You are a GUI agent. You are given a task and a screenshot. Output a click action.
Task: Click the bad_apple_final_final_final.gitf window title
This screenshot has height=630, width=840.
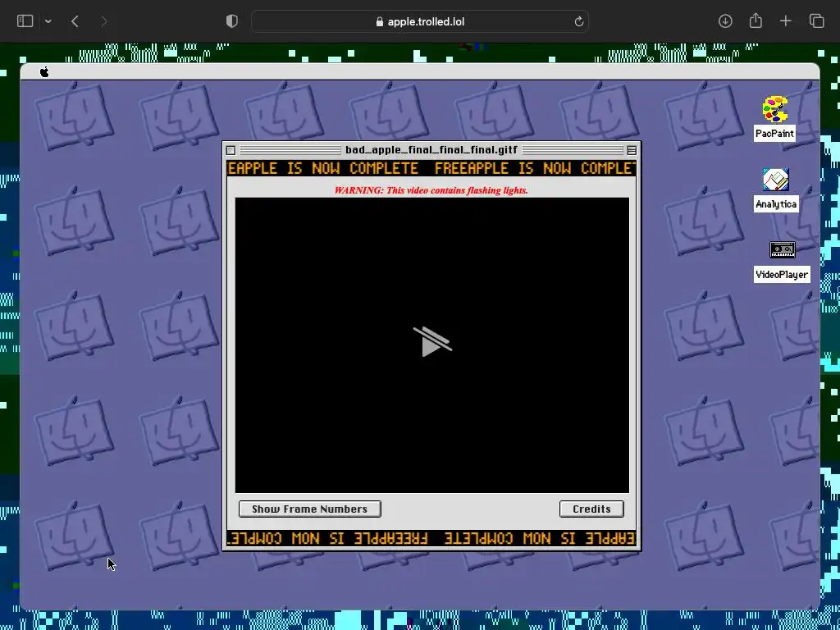pyautogui.click(x=431, y=150)
